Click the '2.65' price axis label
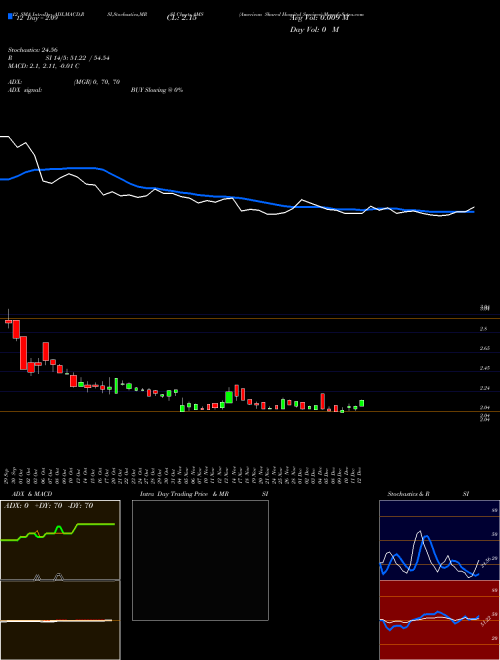The height and width of the screenshot is (660, 500). pos(485,349)
